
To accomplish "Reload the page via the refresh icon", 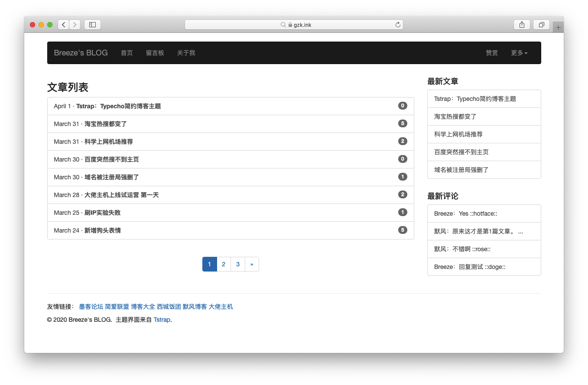I will coord(397,25).
